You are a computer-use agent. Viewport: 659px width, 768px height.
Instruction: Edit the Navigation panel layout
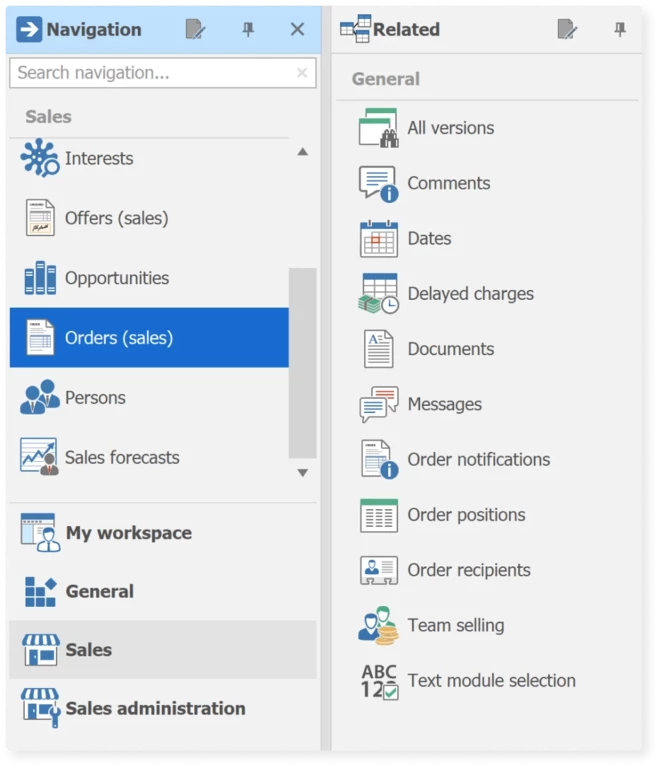click(195, 30)
